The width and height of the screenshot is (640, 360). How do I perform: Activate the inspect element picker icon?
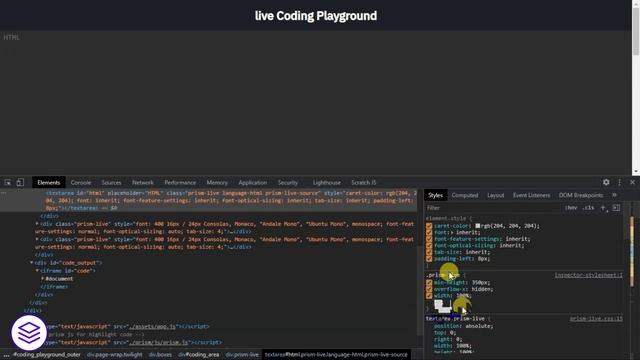click(x=7, y=182)
